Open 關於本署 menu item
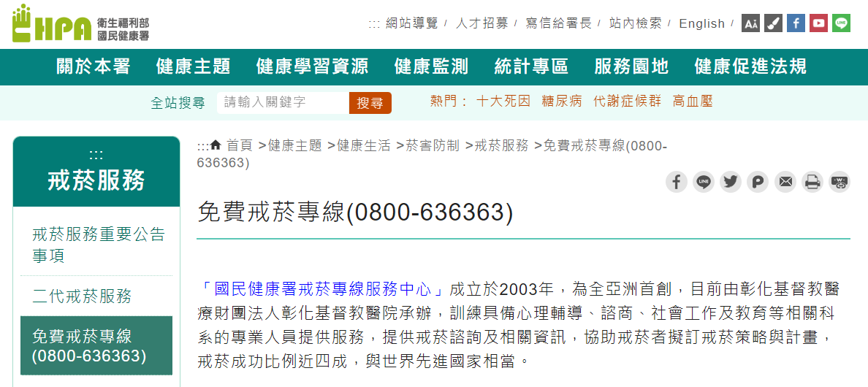868x387 pixels. (x=94, y=67)
